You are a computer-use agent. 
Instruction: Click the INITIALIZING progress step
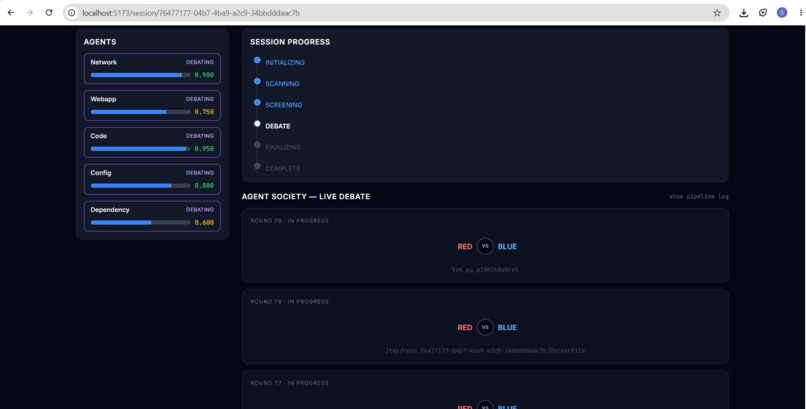pos(285,63)
